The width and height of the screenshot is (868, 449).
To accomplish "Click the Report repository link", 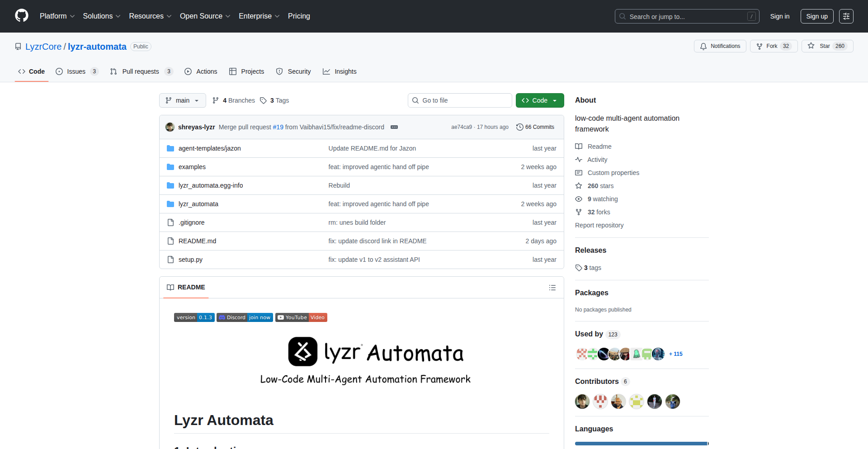I will coord(599,225).
